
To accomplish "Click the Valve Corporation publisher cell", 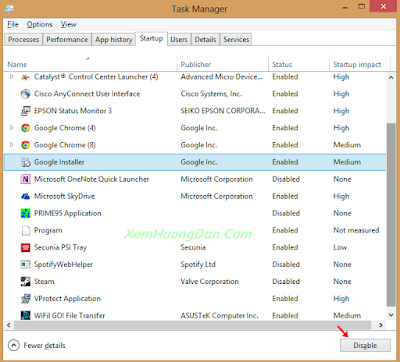I will 210,282.
